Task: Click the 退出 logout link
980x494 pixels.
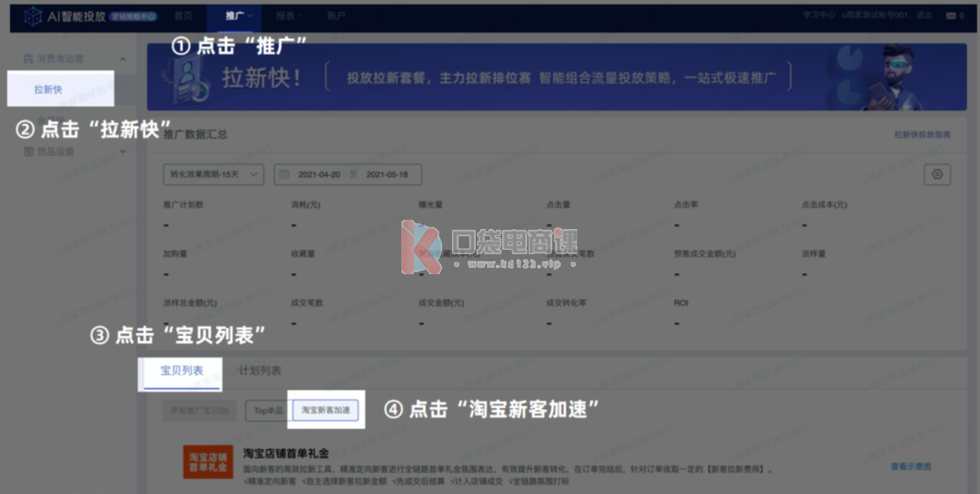Action: tap(924, 15)
